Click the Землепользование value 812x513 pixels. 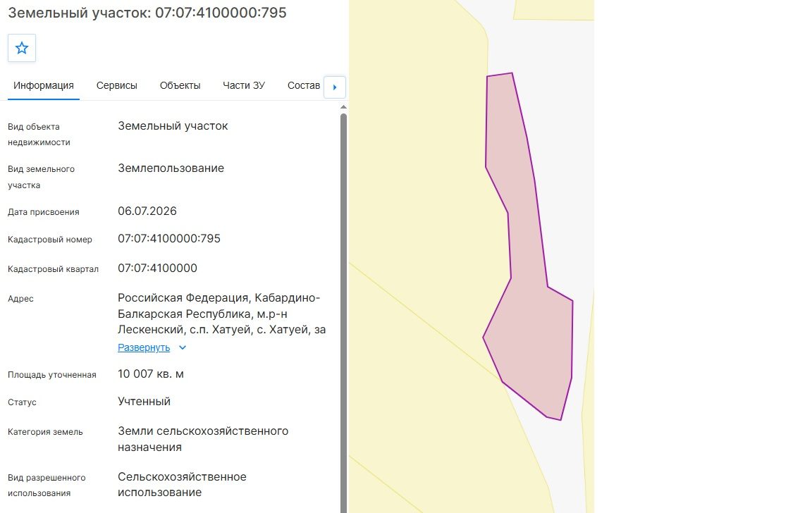(171, 168)
